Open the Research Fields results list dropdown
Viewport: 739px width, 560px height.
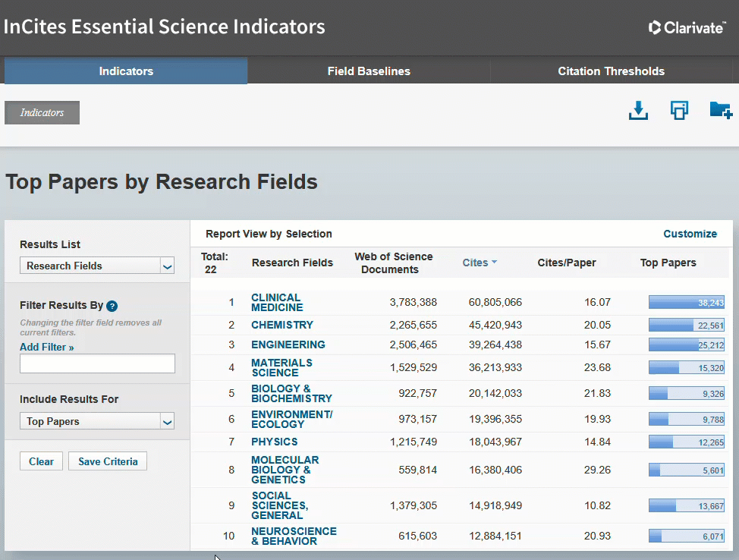97,266
